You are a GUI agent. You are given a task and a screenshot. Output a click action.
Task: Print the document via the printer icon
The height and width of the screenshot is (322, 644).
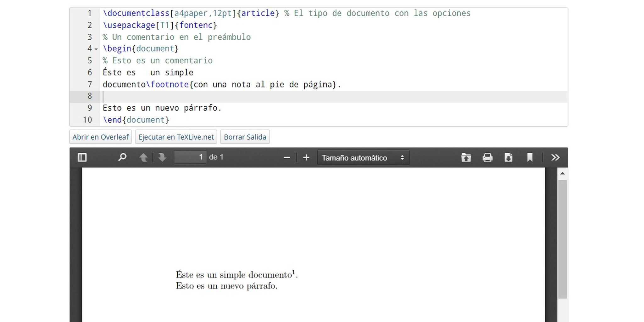tap(487, 157)
